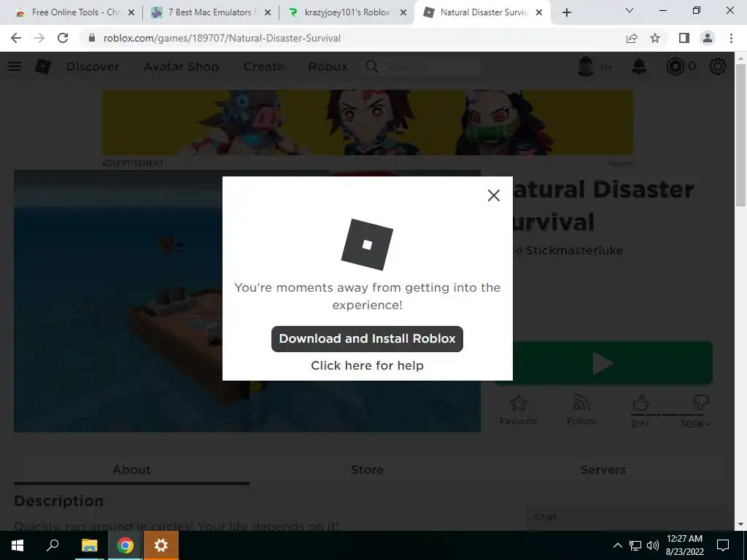
Task: Open the Roblox hamburger navigation menu
Action: pyautogui.click(x=15, y=66)
